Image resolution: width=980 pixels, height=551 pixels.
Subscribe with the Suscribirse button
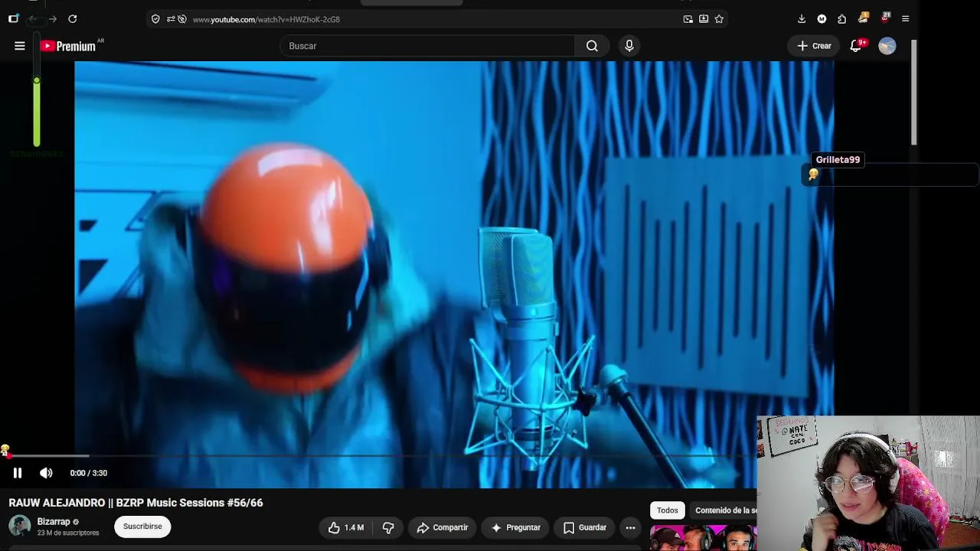coord(142,527)
